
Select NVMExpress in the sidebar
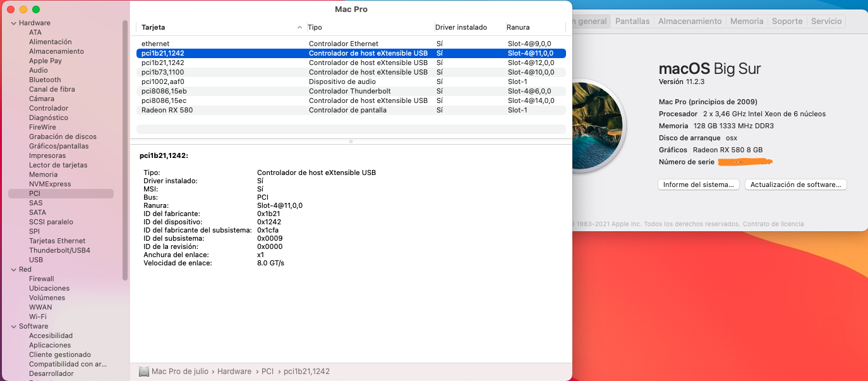pyautogui.click(x=50, y=184)
